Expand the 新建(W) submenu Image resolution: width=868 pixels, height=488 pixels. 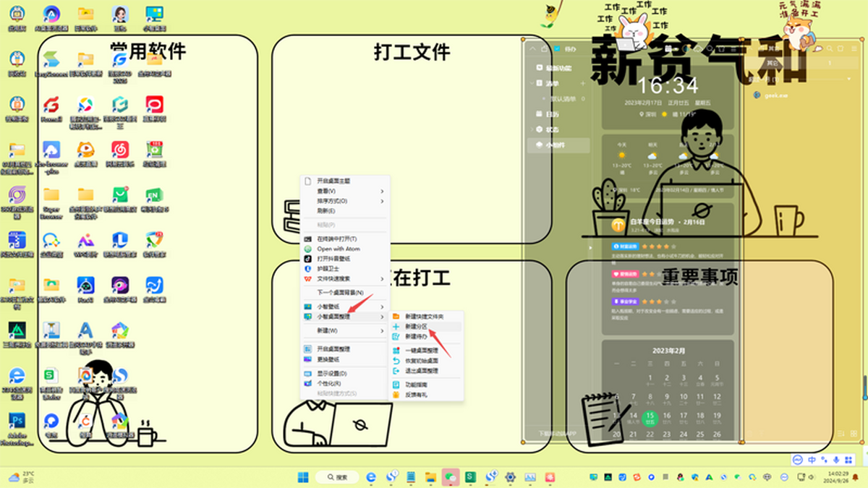(345, 331)
